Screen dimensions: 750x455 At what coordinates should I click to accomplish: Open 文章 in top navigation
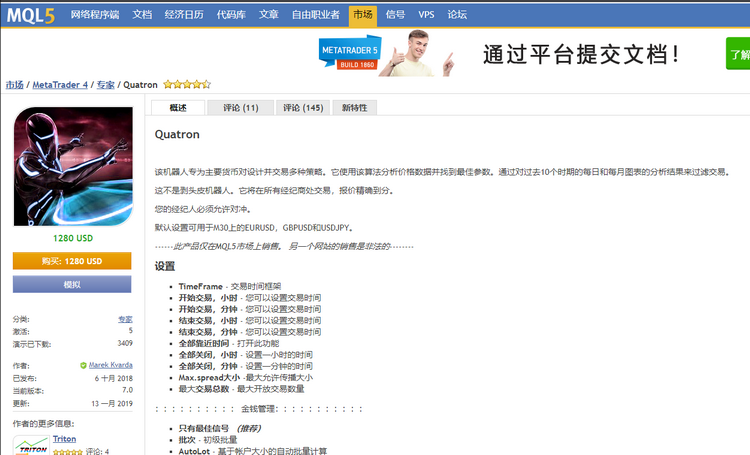pyautogui.click(x=268, y=15)
